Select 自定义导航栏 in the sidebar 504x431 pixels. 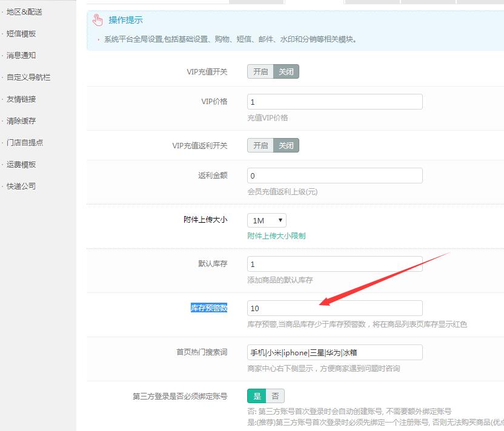pos(28,77)
